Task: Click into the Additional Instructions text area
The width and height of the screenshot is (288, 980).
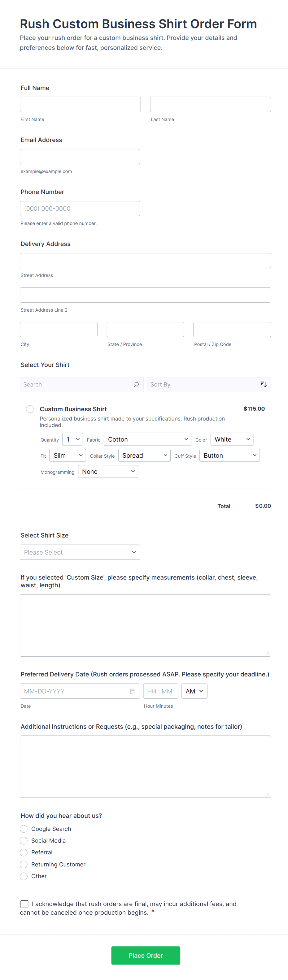Action: [x=145, y=766]
